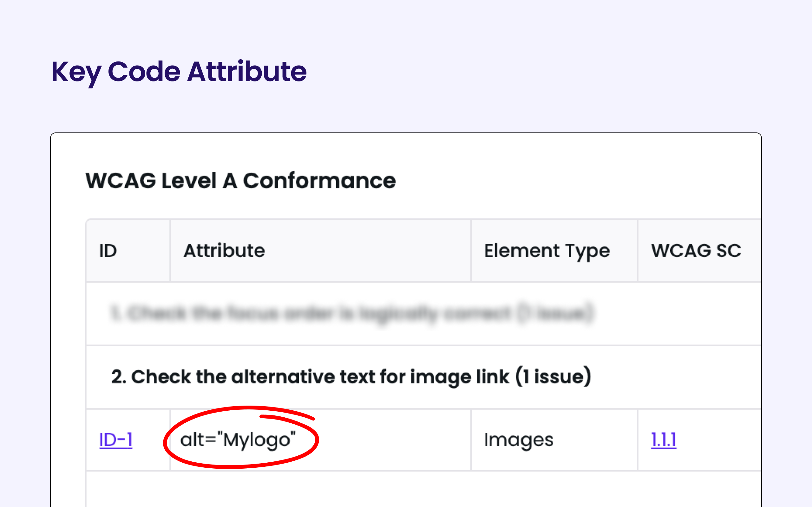Click the blurred issue count in first row
812x507 pixels.
pos(555,313)
